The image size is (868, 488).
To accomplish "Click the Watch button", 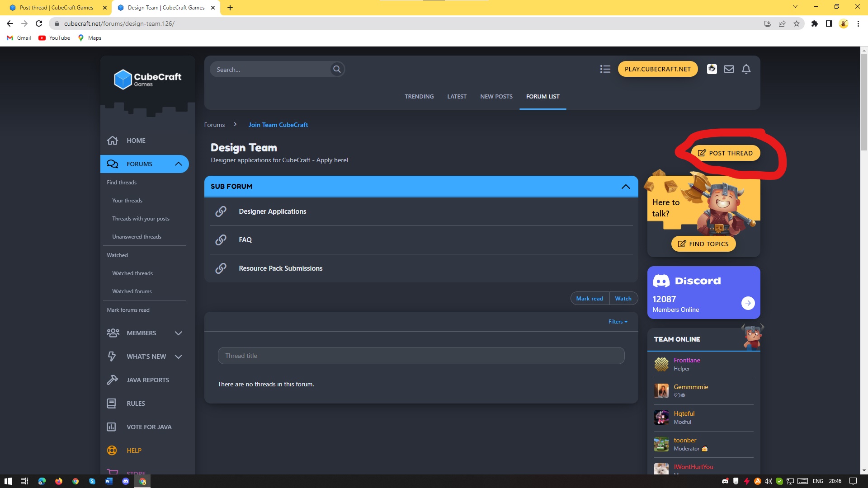I will pyautogui.click(x=623, y=299).
